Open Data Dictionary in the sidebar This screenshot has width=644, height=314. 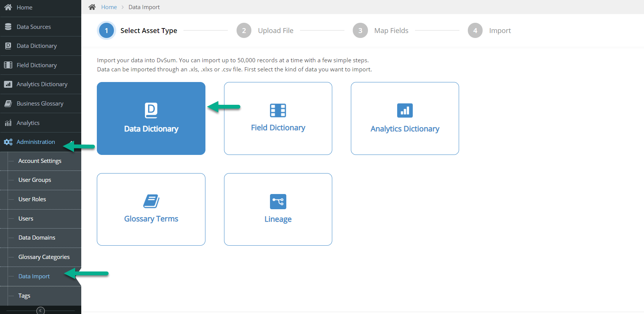41,46
